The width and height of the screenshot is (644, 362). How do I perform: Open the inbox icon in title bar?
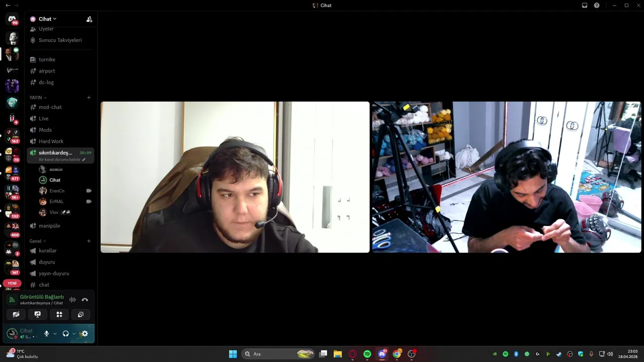(585, 6)
